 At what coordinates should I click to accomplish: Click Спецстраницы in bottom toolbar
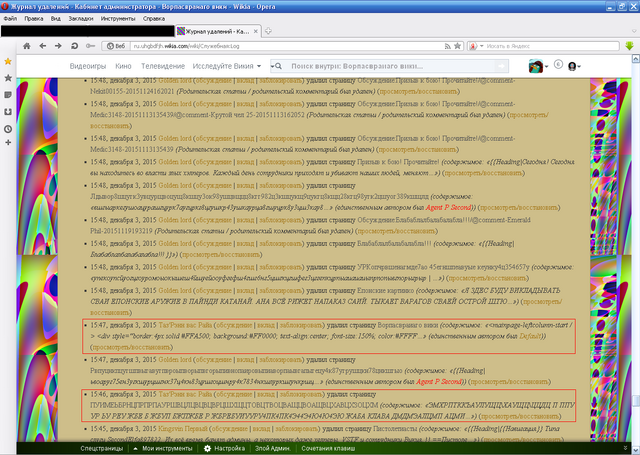pos(101,448)
